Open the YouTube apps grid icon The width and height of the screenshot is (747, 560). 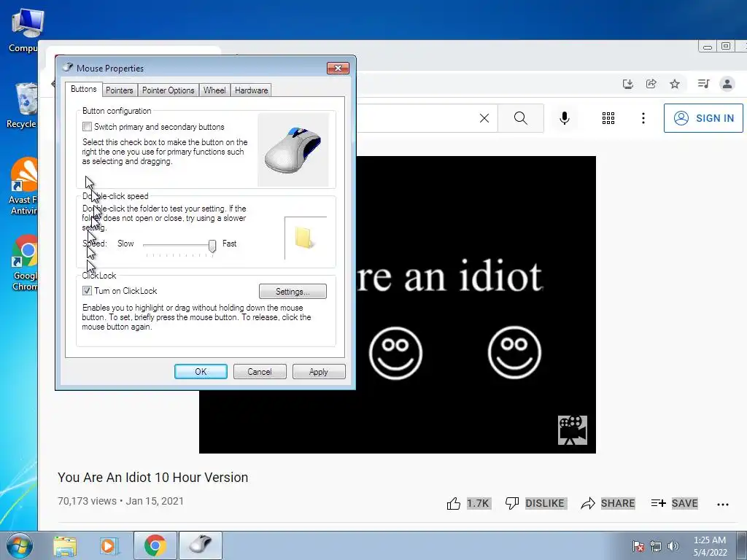click(x=608, y=118)
